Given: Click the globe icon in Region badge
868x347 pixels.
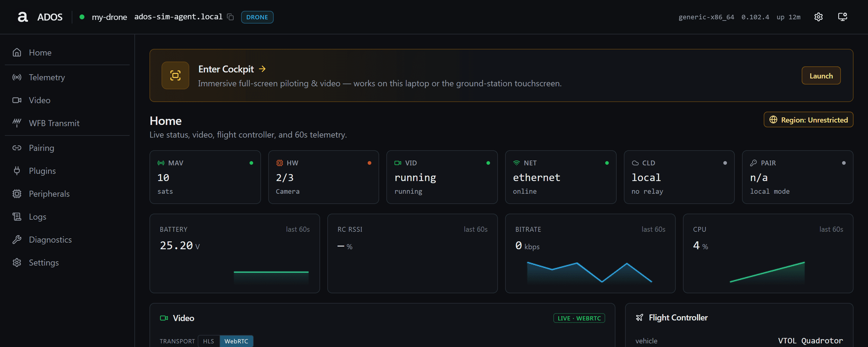Looking at the screenshot, I should click(x=773, y=120).
